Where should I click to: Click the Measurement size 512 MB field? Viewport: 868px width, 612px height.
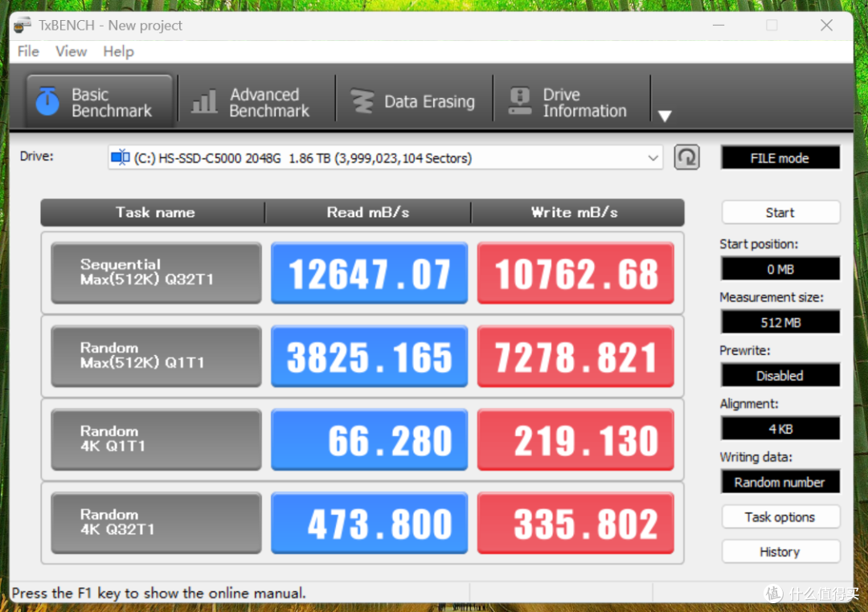point(780,322)
